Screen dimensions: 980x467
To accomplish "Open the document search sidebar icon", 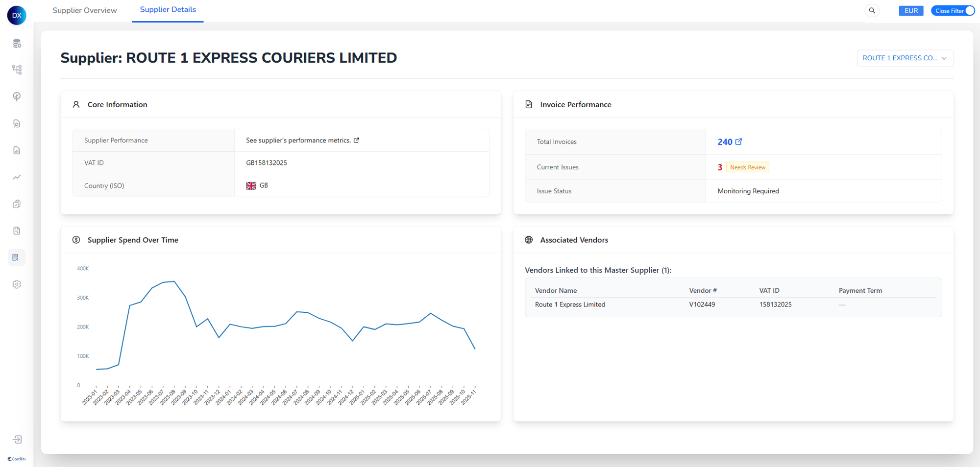I will [x=17, y=123].
